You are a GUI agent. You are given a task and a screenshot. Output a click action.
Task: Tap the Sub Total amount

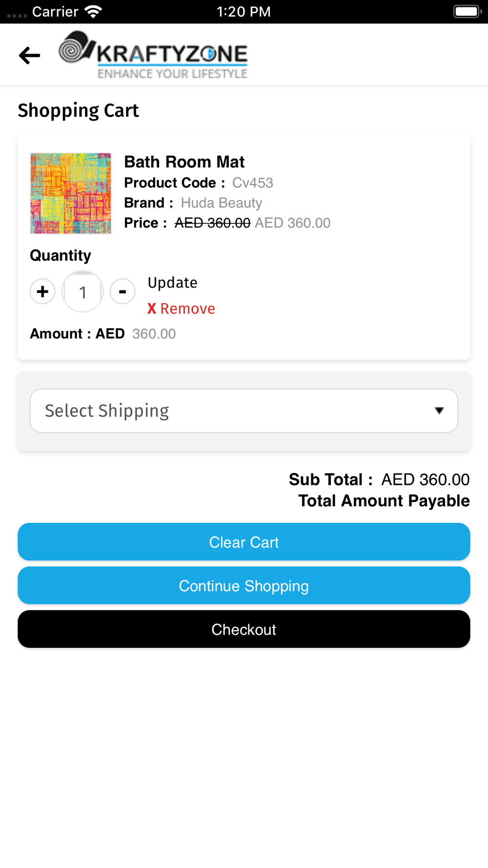tap(425, 479)
